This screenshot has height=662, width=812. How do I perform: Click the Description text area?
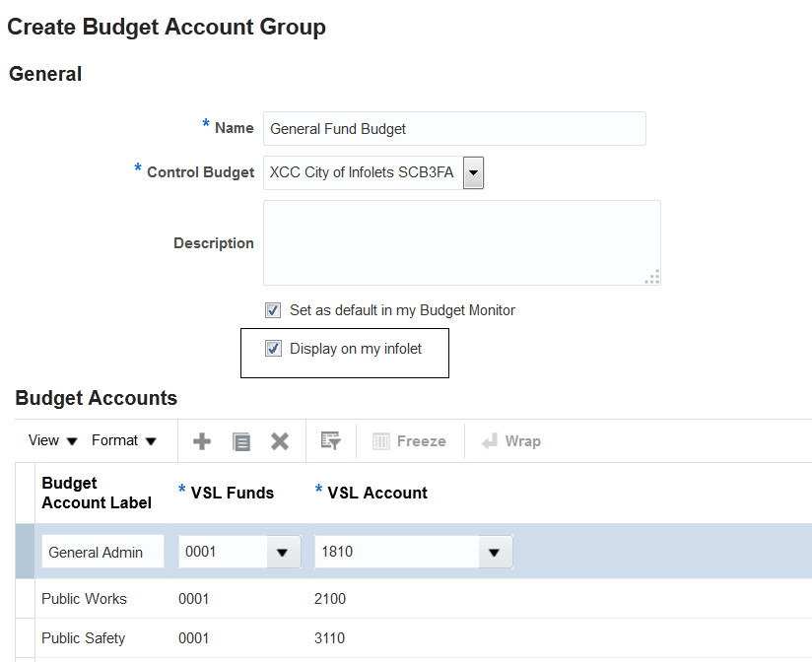pyautogui.click(x=461, y=242)
